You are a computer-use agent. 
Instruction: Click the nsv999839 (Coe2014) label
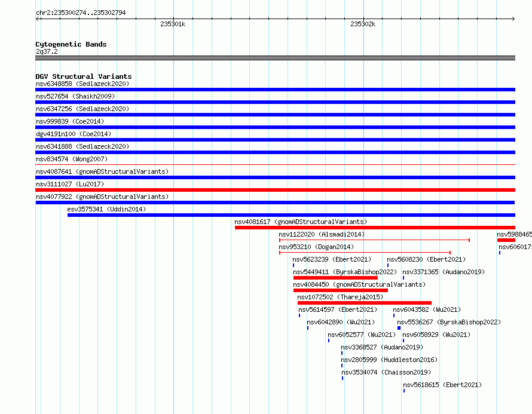[70, 121]
